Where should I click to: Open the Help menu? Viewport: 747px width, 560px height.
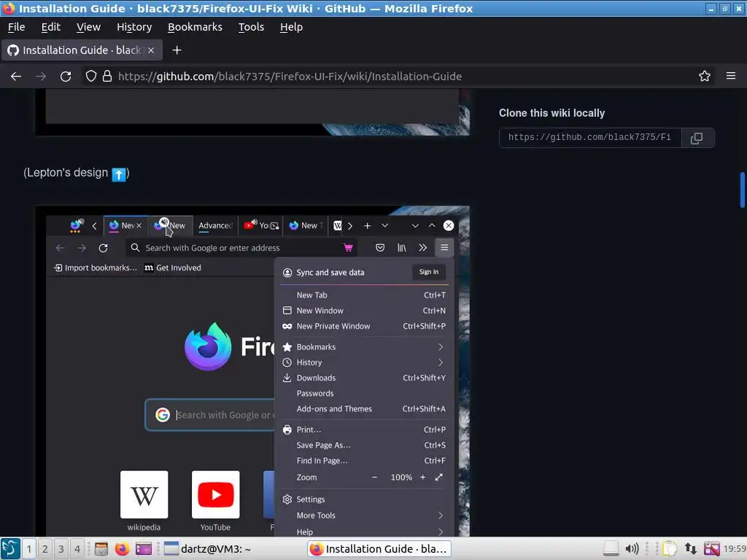point(291,27)
